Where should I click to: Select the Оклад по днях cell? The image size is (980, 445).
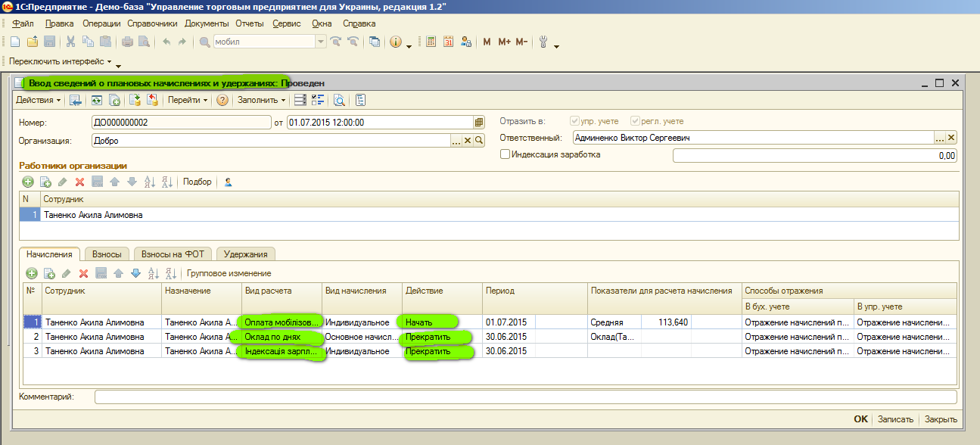coord(283,335)
